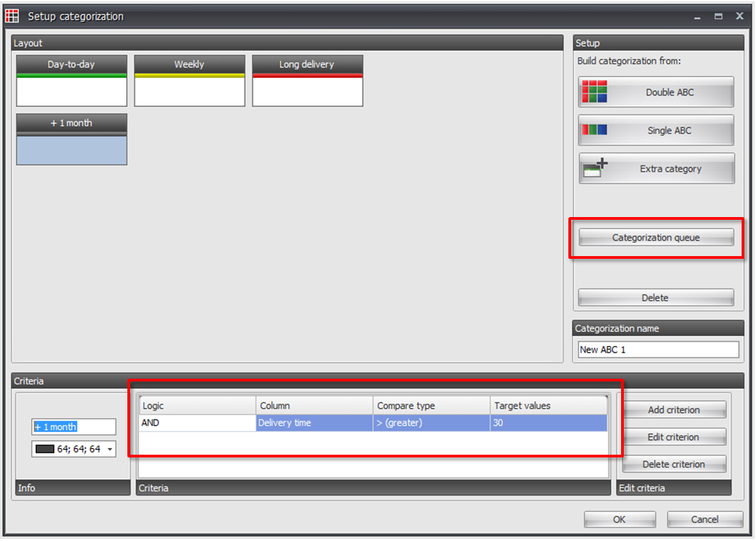This screenshot has width=756, height=541.
Task: Click Add criterion button
Action: [674, 410]
